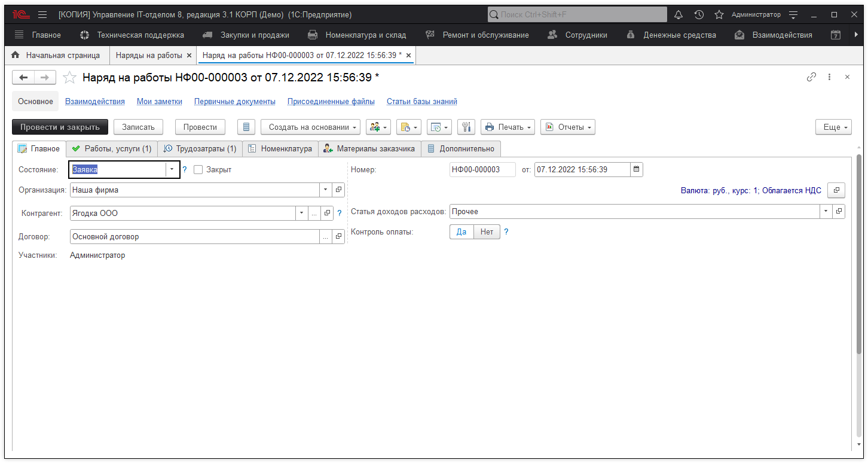Open the calendar picker for date field
This screenshot has width=868, height=463.
637,169
